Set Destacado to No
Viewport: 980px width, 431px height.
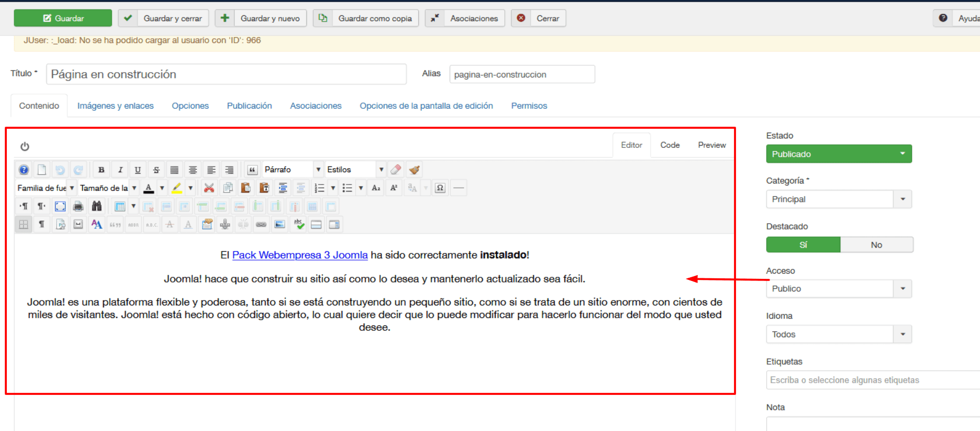(876, 244)
